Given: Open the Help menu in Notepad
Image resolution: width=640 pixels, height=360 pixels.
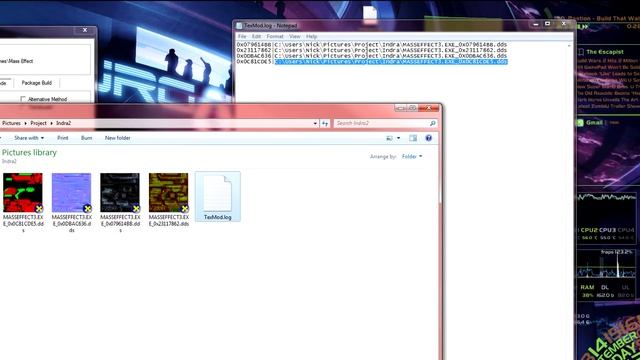Looking at the screenshot, I should point(311,36).
